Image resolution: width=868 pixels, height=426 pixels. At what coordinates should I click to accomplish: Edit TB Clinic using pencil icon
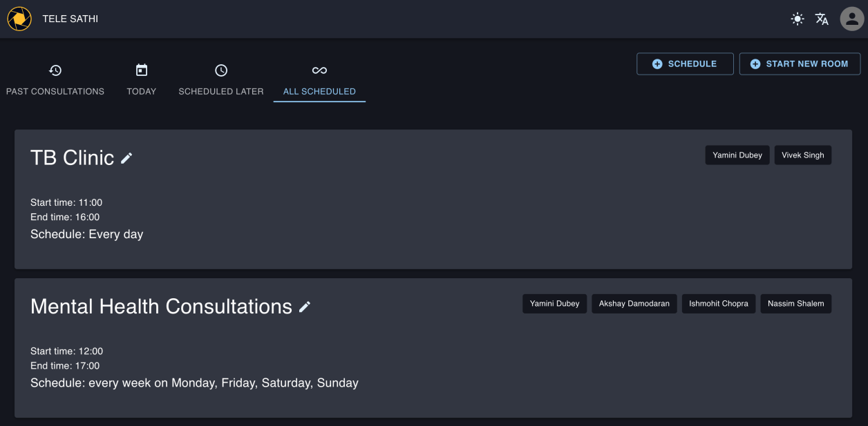(x=126, y=158)
